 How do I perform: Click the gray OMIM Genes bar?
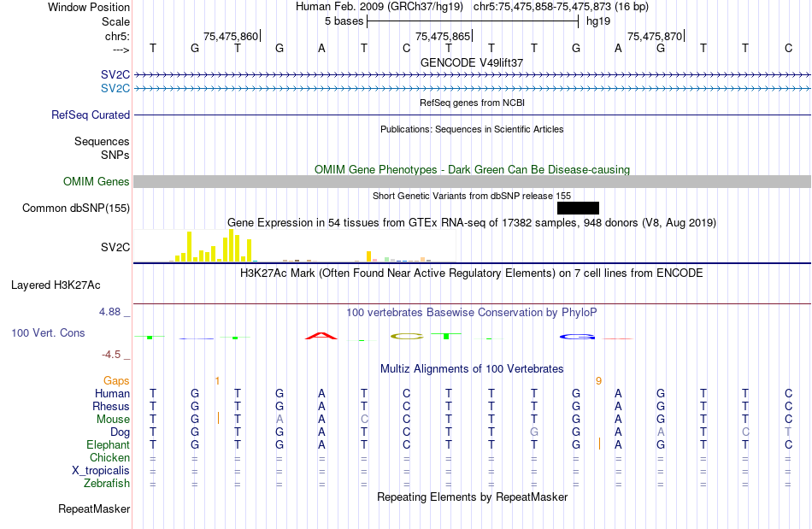473,182
